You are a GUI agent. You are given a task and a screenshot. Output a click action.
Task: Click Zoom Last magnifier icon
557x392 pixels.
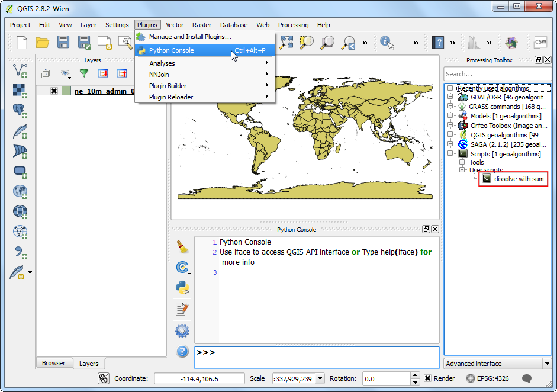pyautogui.click(x=349, y=43)
